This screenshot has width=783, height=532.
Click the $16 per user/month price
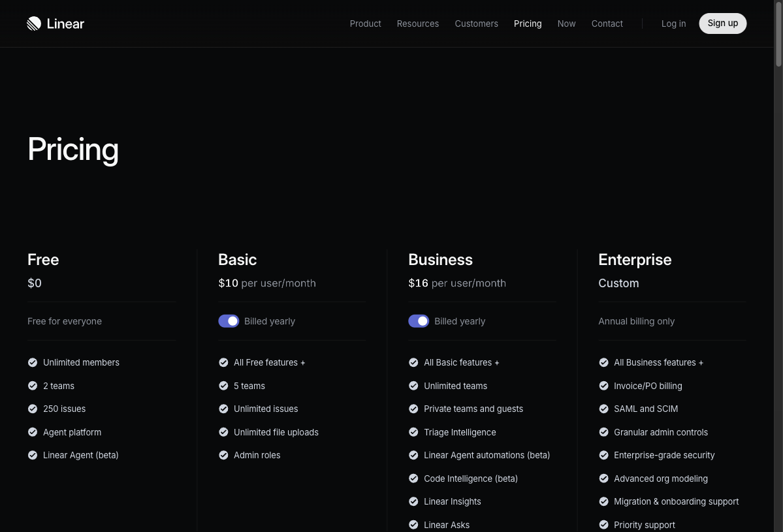457,283
